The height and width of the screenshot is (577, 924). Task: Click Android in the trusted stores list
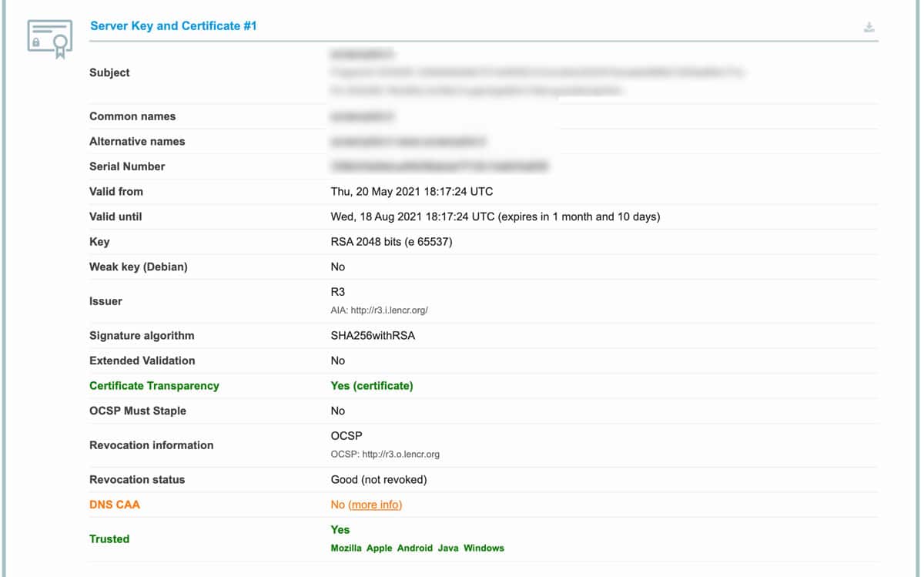pyautogui.click(x=415, y=548)
